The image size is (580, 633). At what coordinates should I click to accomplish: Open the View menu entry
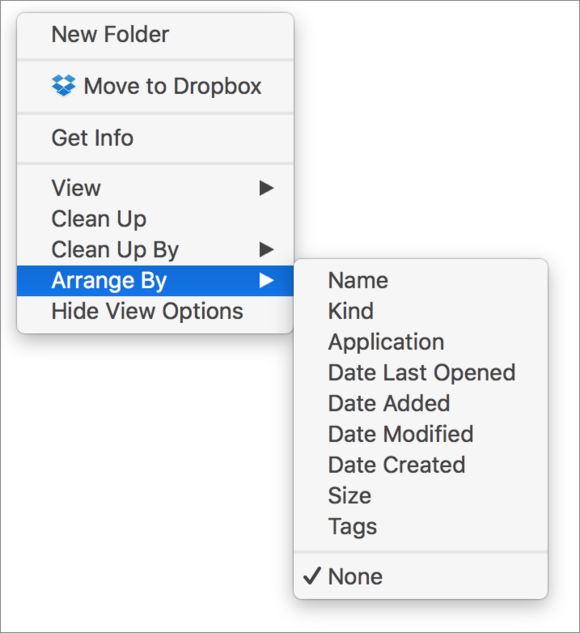tap(155, 188)
